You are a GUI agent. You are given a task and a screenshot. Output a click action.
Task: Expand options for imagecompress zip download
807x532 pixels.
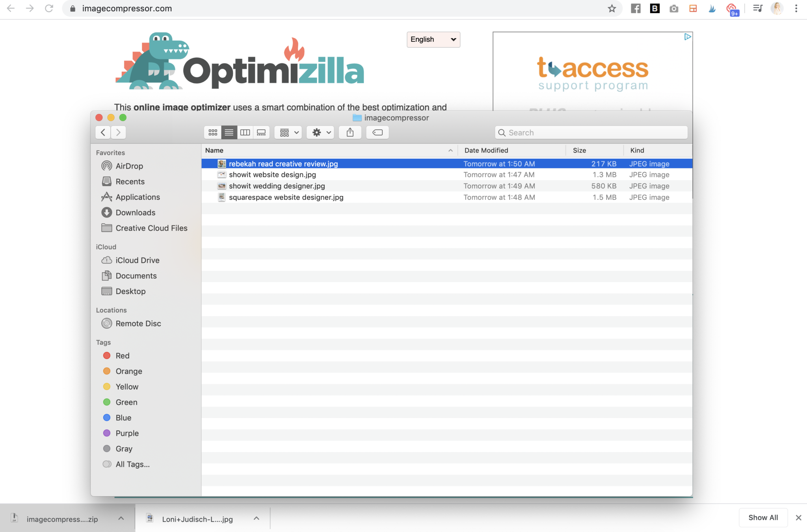(121, 518)
